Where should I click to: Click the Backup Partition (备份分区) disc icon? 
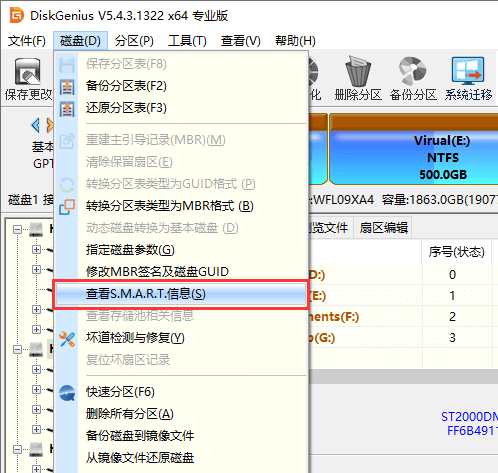pos(413,71)
